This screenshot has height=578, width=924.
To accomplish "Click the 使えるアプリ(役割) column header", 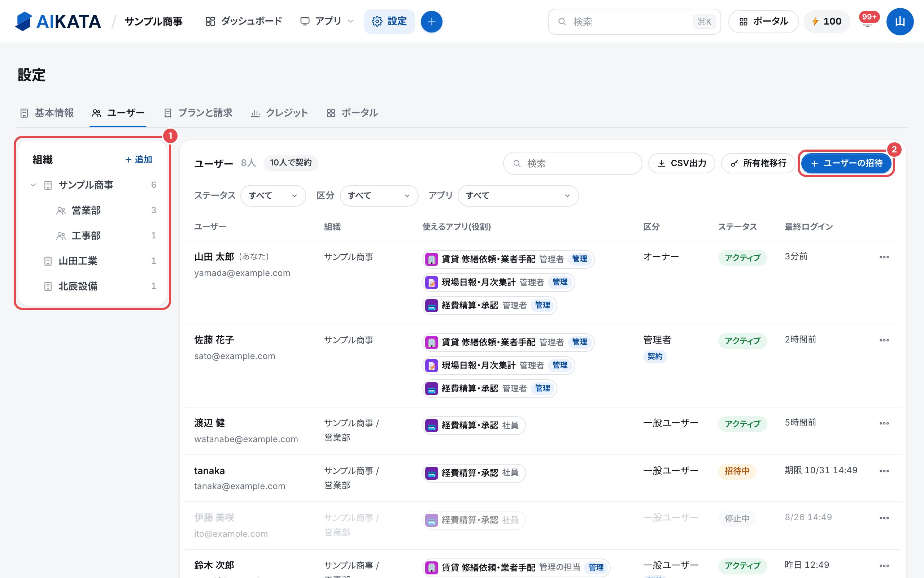I will (457, 227).
